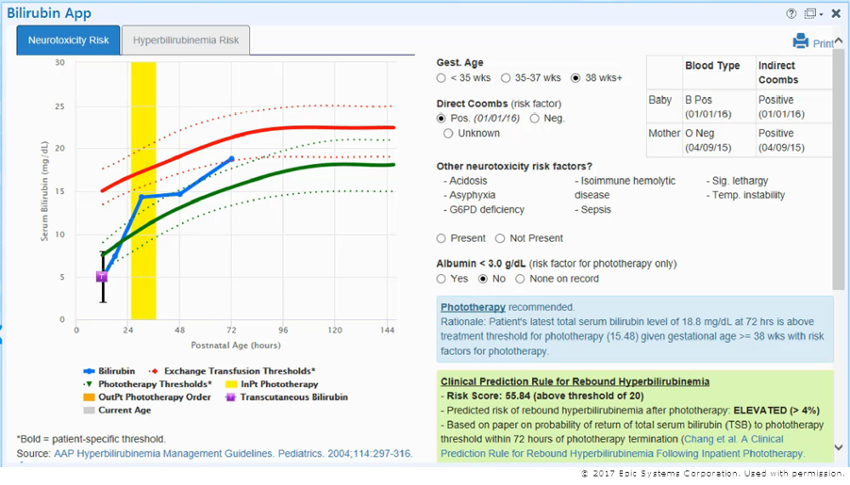Click the bilirubin data point at 48 hours

(x=180, y=193)
